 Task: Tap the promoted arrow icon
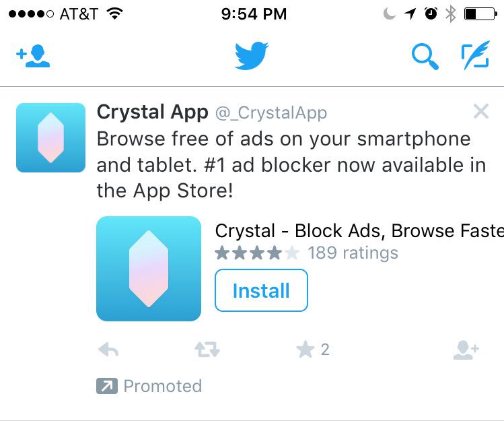(106, 386)
